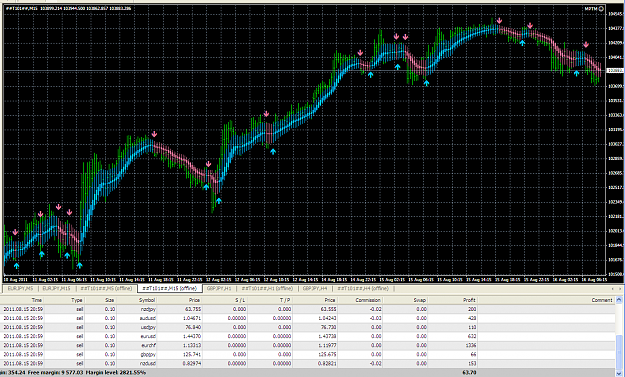
Task: Select the eurusd trade row symbol
Action: tap(148, 336)
